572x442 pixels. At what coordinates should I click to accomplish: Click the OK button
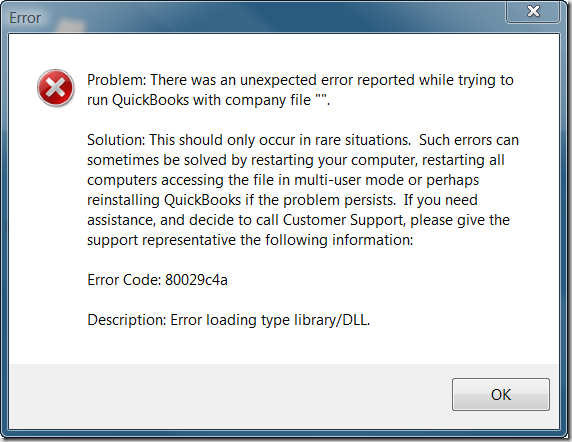tap(500, 394)
